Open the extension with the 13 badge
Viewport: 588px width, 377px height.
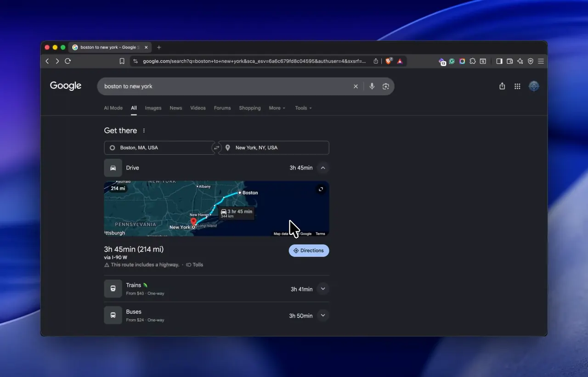(x=442, y=62)
